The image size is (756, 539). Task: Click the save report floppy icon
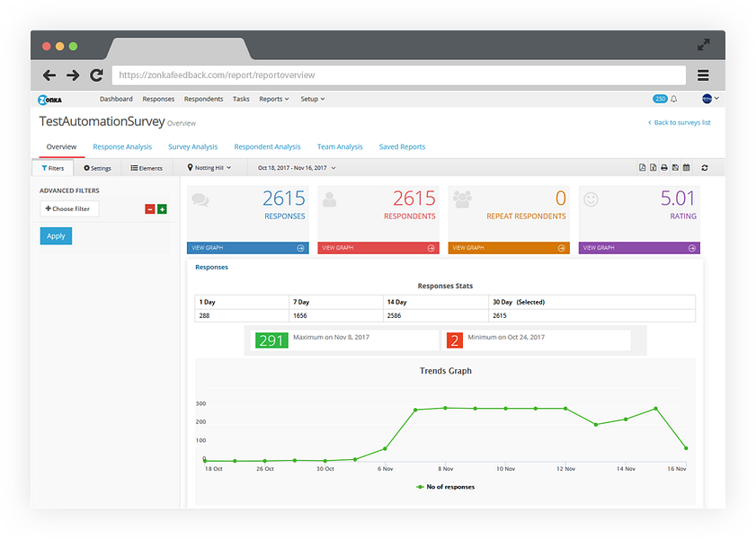tap(675, 168)
